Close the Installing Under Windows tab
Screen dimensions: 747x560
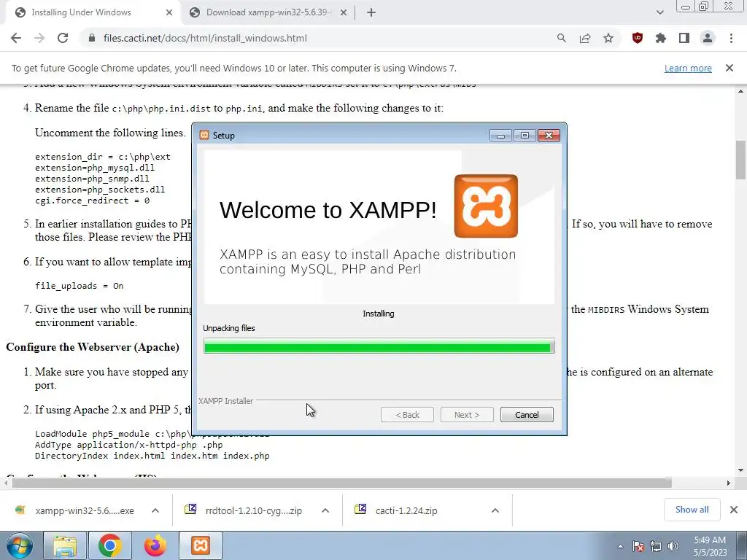coord(169,13)
